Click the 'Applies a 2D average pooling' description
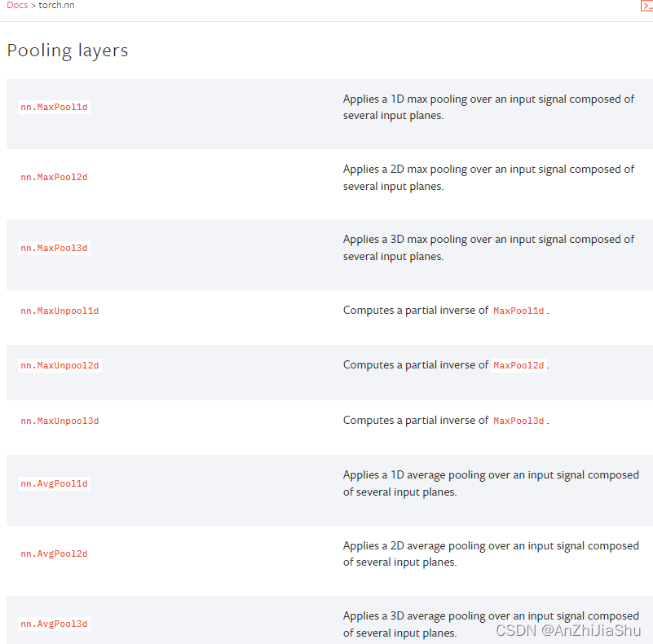653x644 pixels. [491, 554]
